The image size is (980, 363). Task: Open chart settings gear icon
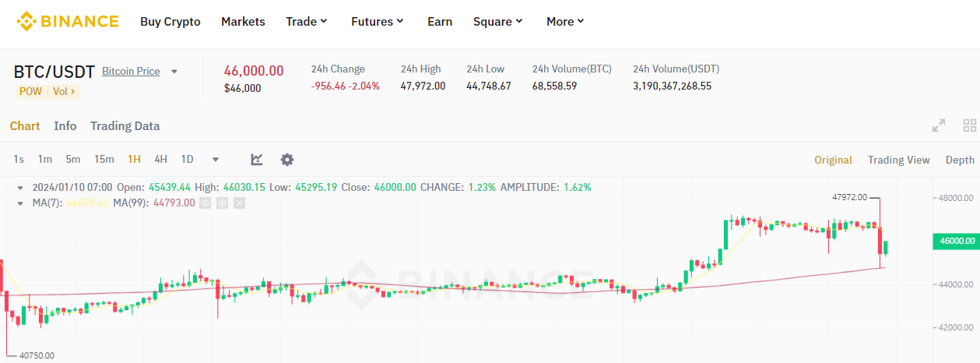(x=287, y=160)
